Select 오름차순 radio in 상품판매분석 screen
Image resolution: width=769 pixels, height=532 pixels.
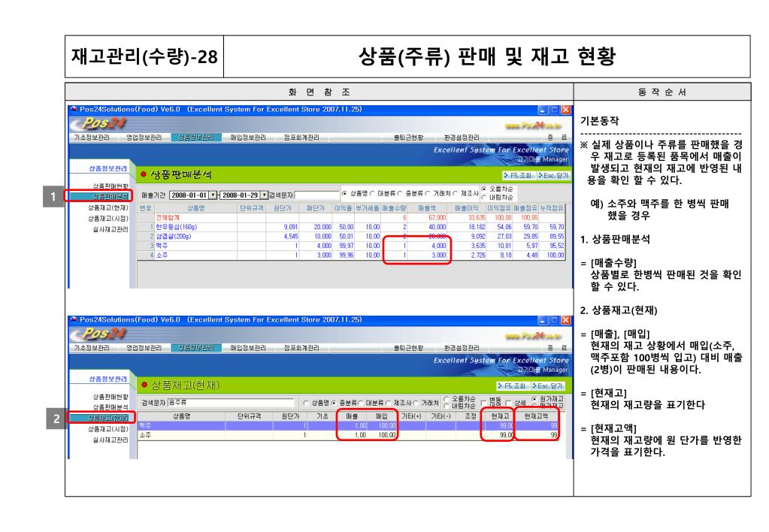click(x=485, y=189)
